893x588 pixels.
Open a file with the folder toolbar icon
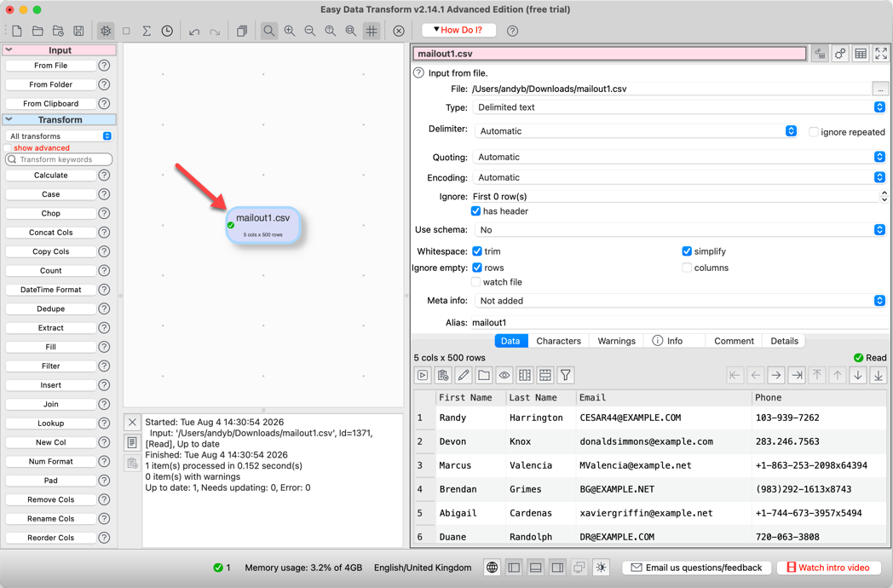(37, 31)
